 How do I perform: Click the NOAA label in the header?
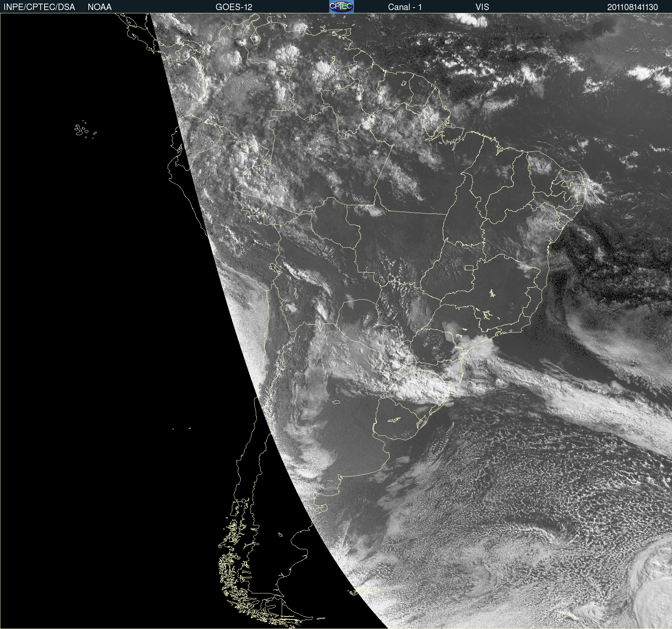(100, 7)
